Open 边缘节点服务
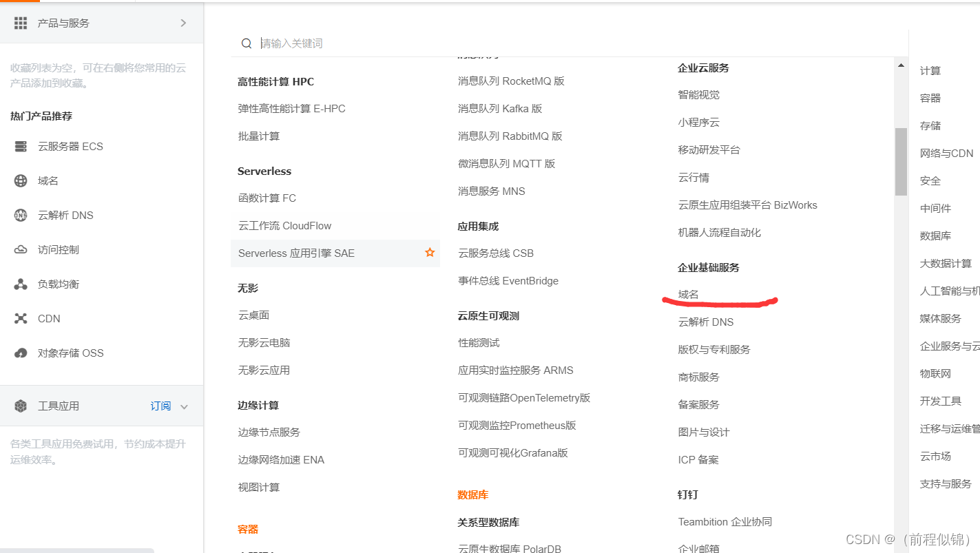This screenshot has height=553, width=980. click(269, 432)
